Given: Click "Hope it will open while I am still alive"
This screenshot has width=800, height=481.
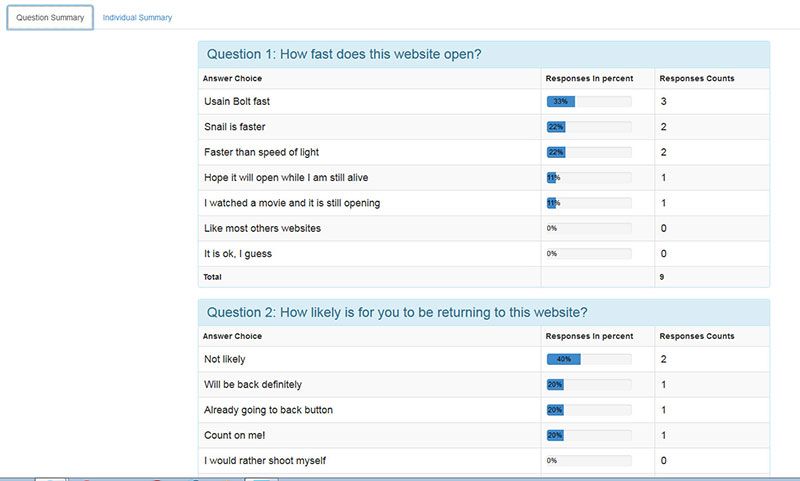Looking at the screenshot, I should pos(285,178).
